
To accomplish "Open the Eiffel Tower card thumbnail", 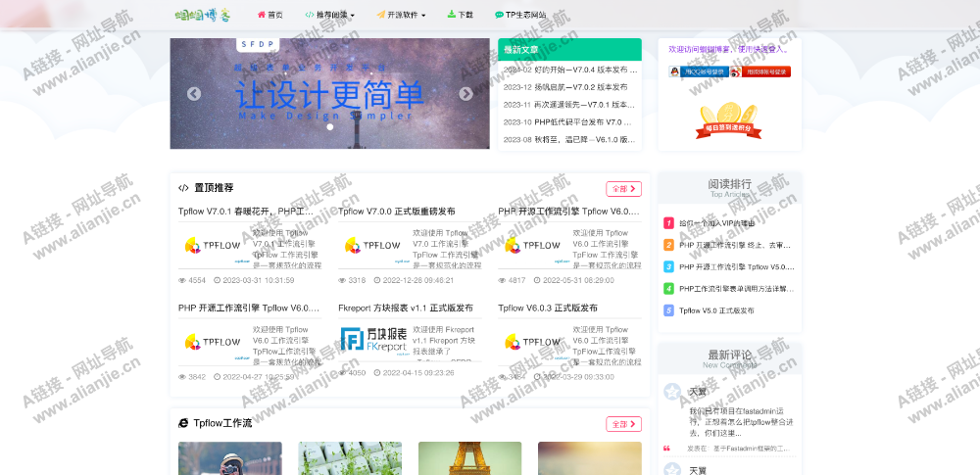I will pyautogui.click(x=470, y=458).
